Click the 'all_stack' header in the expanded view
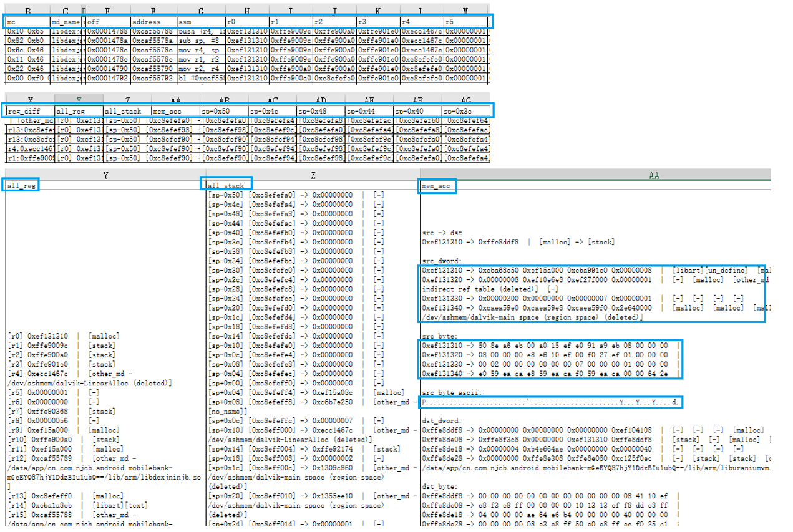This screenshot has height=532, width=793. pos(226,186)
